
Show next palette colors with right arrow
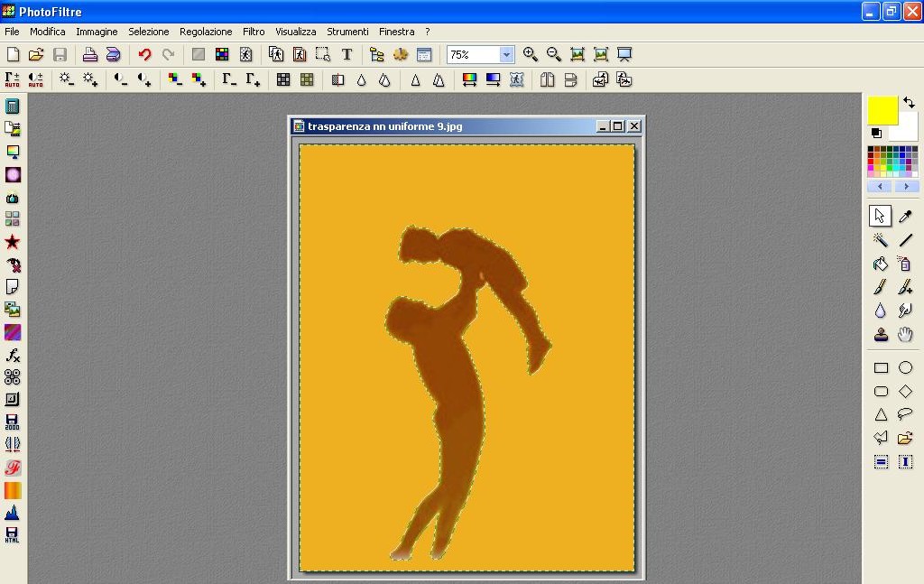[906, 187]
